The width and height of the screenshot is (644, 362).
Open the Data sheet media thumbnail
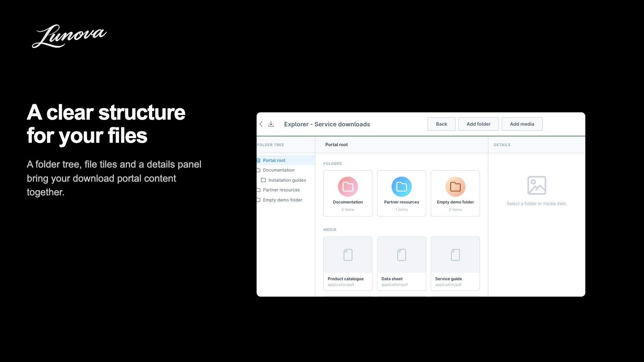[x=401, y=255]
